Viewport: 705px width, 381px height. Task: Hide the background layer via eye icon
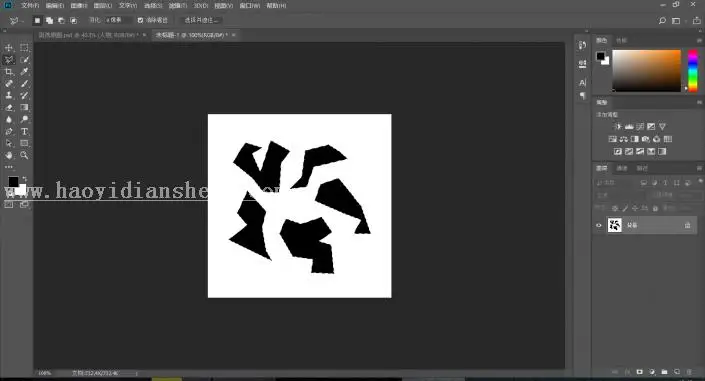tap(598, 225)
